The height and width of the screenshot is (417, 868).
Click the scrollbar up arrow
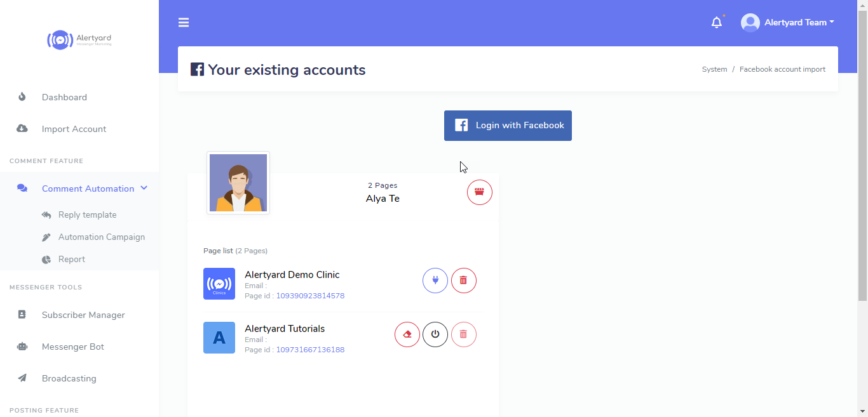coord(862,5)
